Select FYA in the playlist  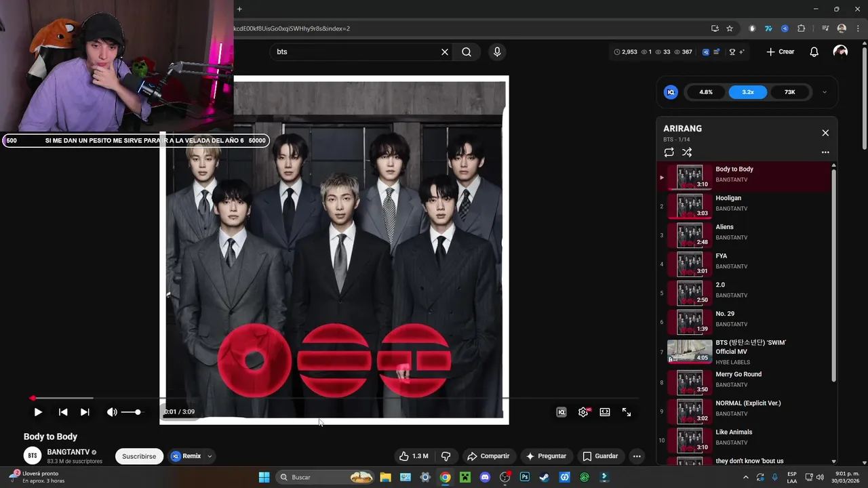(744, 264)
